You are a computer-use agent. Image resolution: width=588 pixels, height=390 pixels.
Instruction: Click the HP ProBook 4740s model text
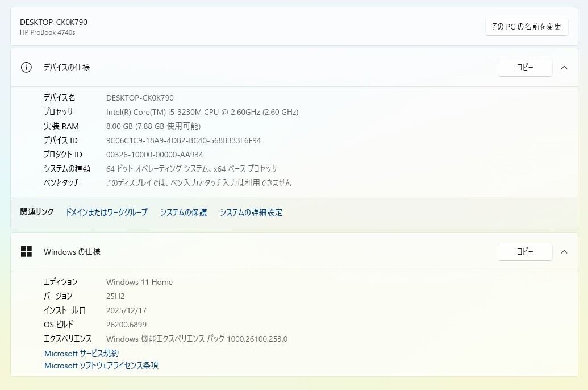48,32
